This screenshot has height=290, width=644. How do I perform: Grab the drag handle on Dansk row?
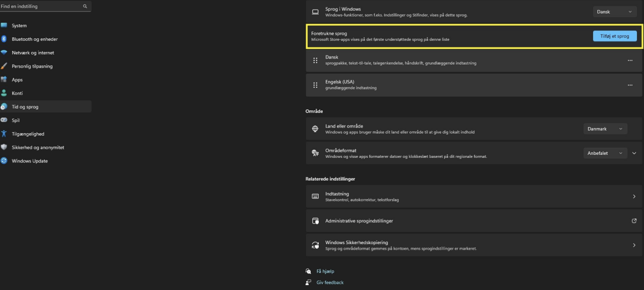315,60
